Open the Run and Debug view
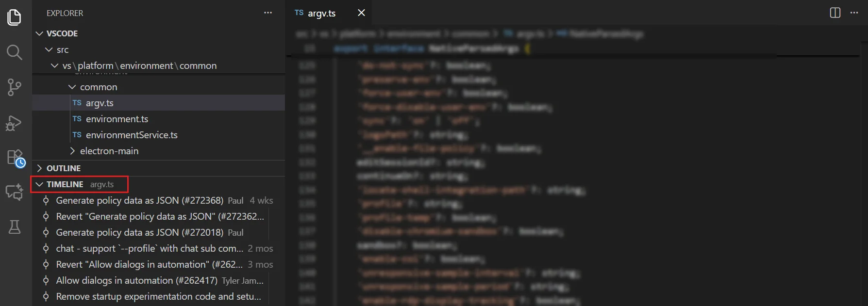The width and height of the screenshot is (868, 306). click(x=14, y=123)
